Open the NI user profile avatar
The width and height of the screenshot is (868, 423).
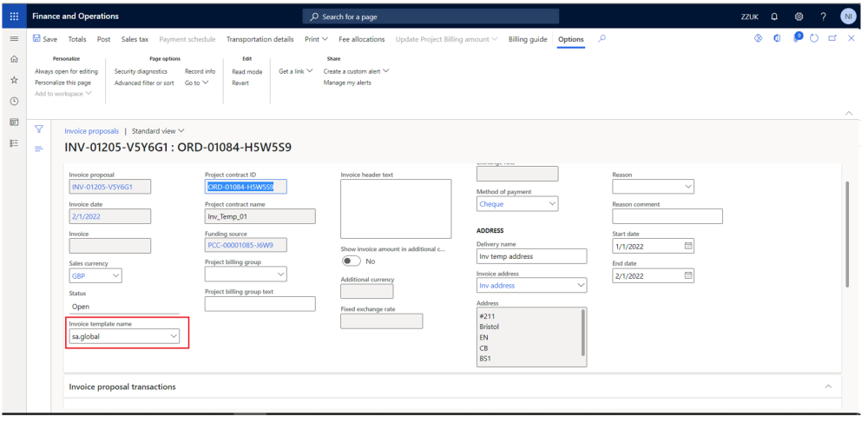click(x=847, y=17)
